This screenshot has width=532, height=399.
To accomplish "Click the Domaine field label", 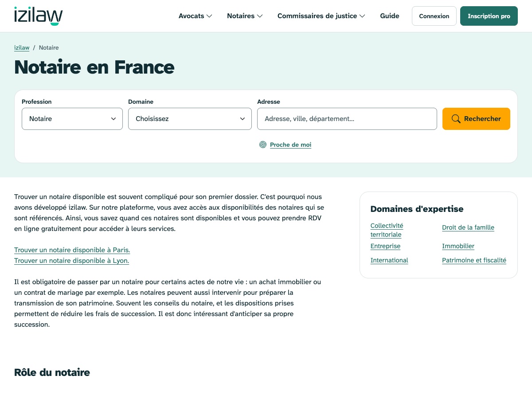I will [141, 102].
